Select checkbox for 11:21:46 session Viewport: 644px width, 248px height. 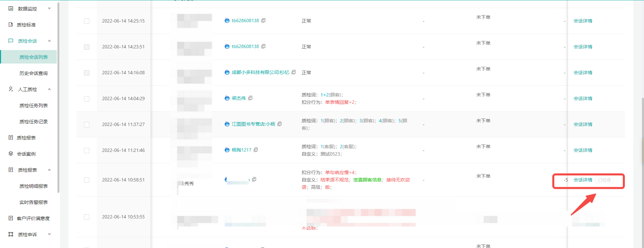(87, 150)
